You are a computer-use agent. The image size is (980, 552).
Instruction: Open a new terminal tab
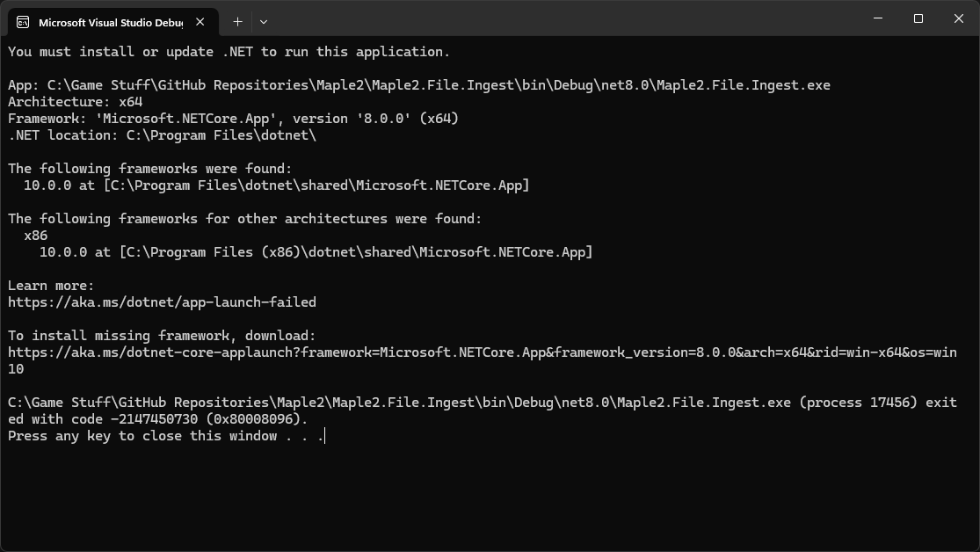(237, 21)
